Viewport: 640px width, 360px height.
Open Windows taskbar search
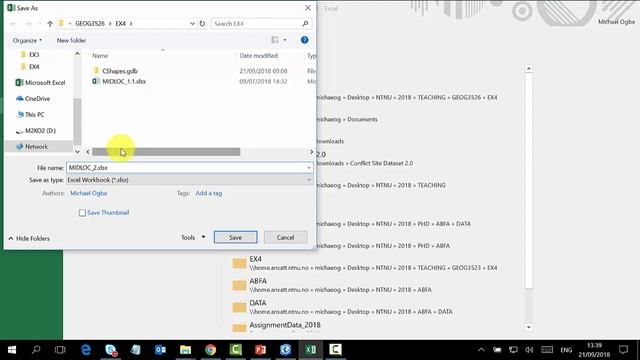pyautogui.click(x=36, y=350)
